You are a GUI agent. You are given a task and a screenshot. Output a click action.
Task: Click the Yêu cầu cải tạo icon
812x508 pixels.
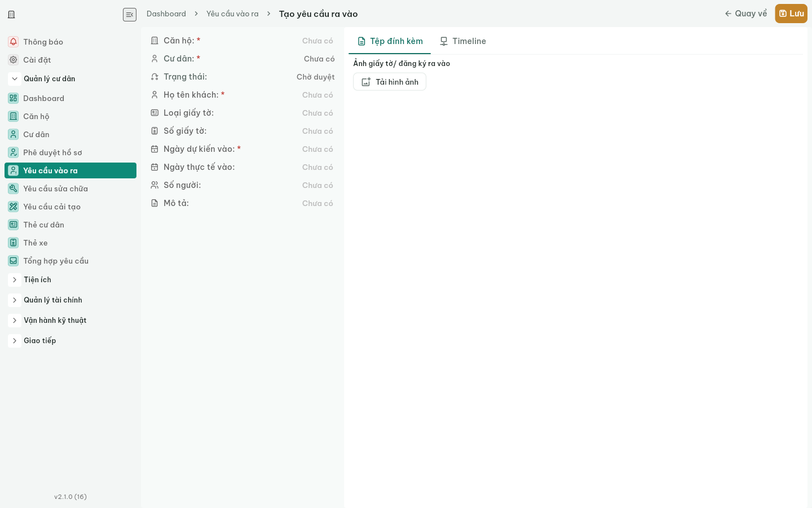[x=14, y=207]
